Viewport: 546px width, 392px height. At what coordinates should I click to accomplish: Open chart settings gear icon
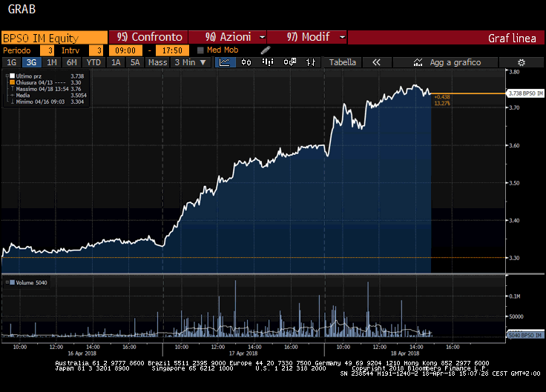click(522, 62)
